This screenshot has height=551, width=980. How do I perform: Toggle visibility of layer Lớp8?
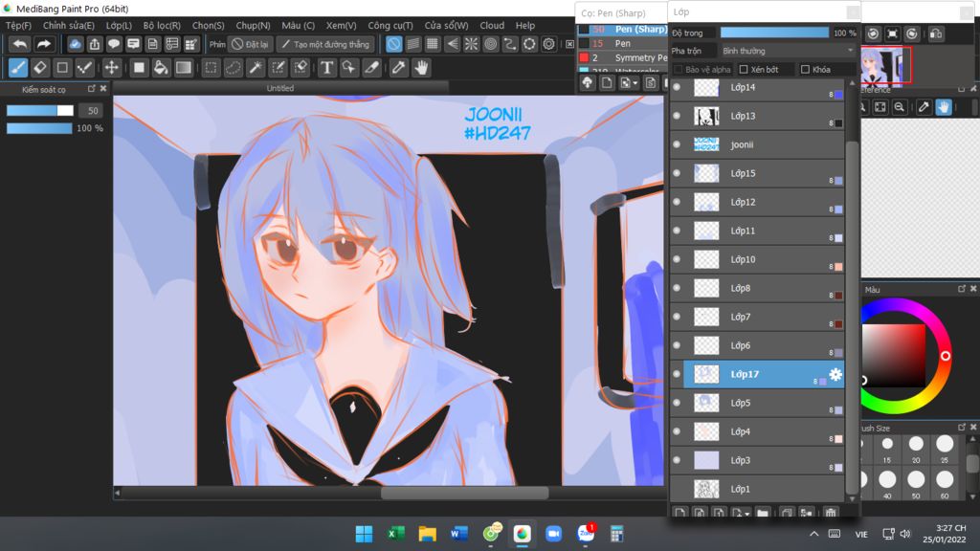pyautogui.click(x=677, y=288)
